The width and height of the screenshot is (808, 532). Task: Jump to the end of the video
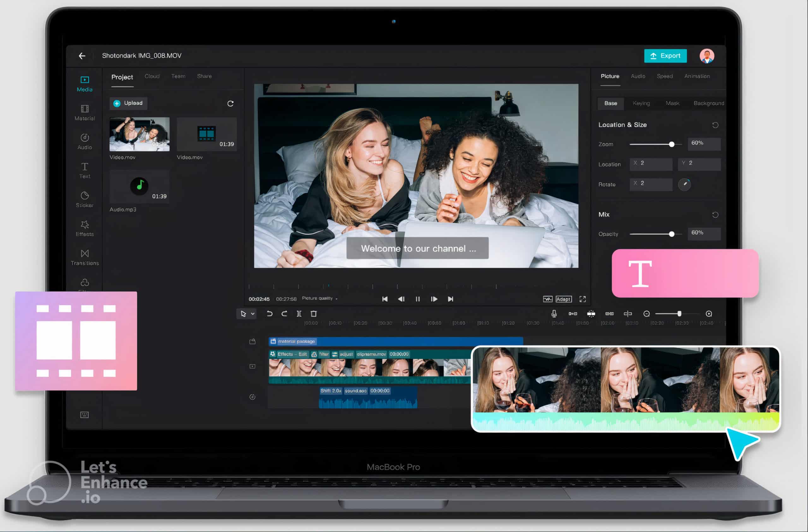click(x=450, y=299)
